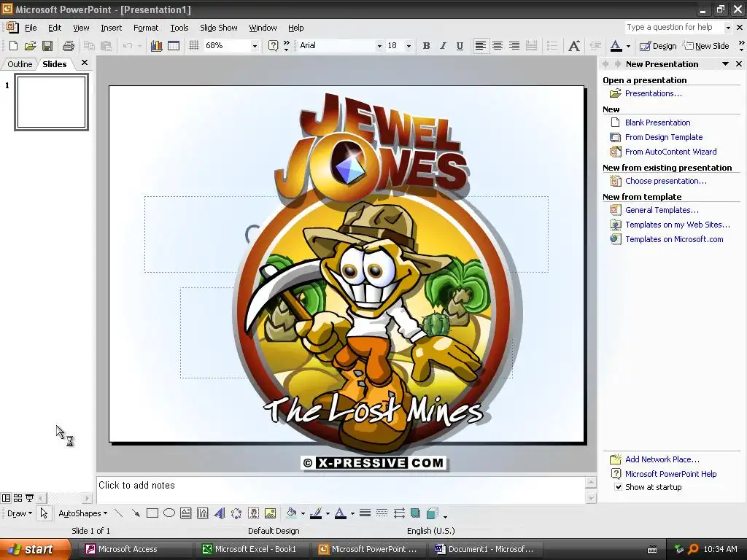
Task: Open the Draw menu dropdown
Action: 20,513
